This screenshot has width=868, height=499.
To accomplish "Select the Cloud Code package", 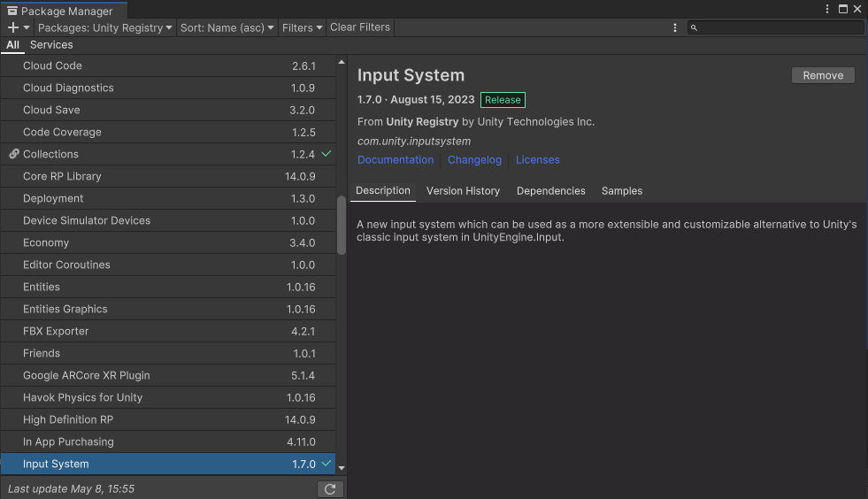I will tap(168, 65).
